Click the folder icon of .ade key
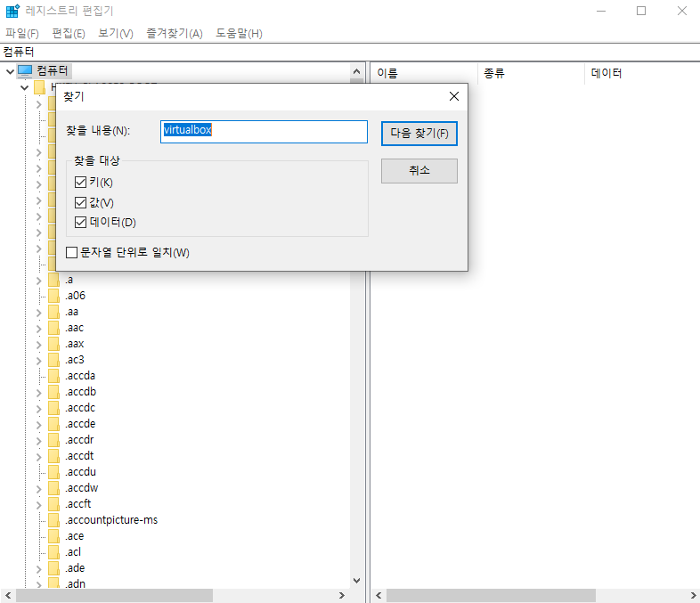This screenshot has height=603, width=700. point(53,568)
